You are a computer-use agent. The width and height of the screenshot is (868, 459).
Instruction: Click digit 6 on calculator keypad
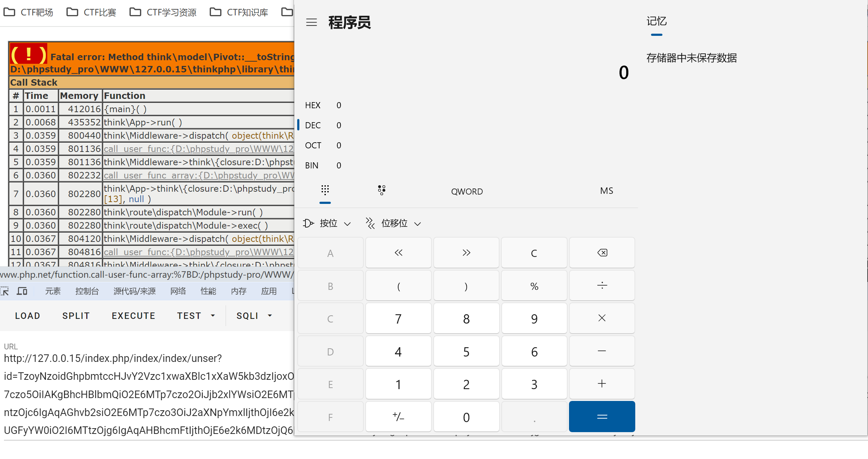click(534, 351)
